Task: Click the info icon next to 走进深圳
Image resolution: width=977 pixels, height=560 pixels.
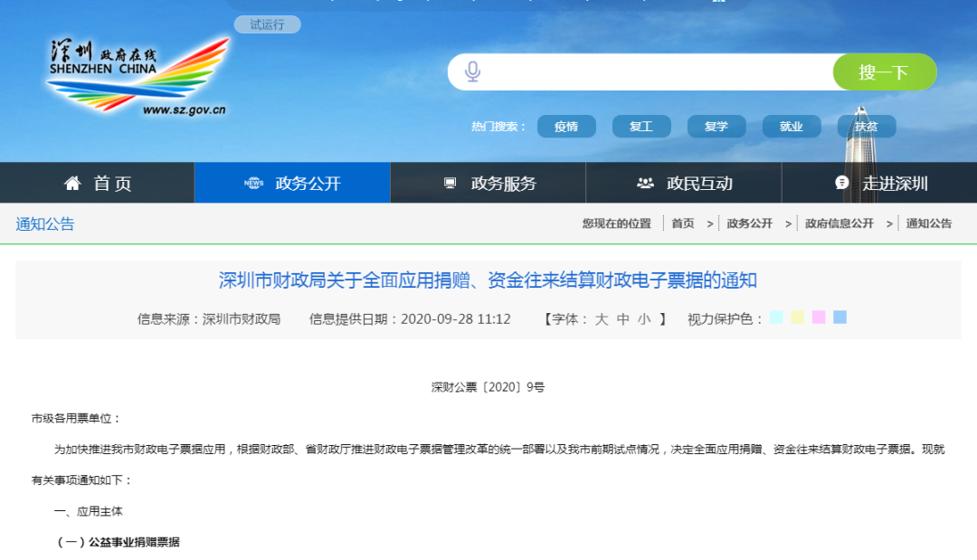Action: [839, 182]
